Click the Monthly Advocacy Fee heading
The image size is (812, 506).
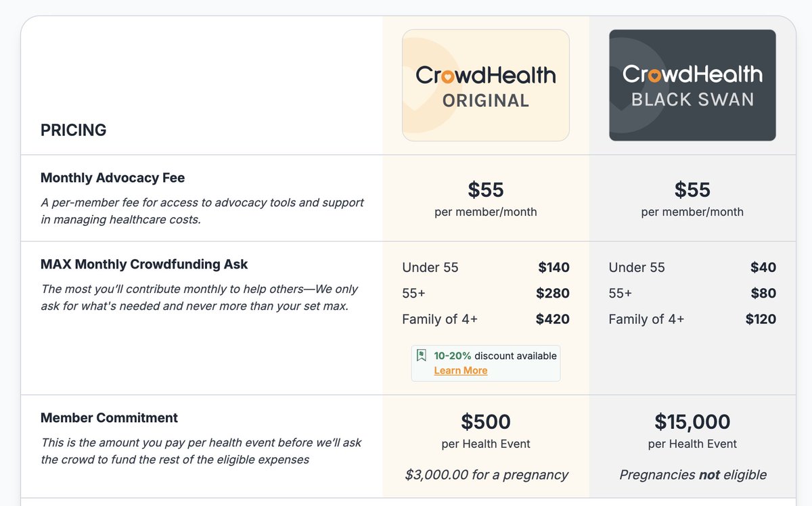pyautogui.click(x=112, y=178)
